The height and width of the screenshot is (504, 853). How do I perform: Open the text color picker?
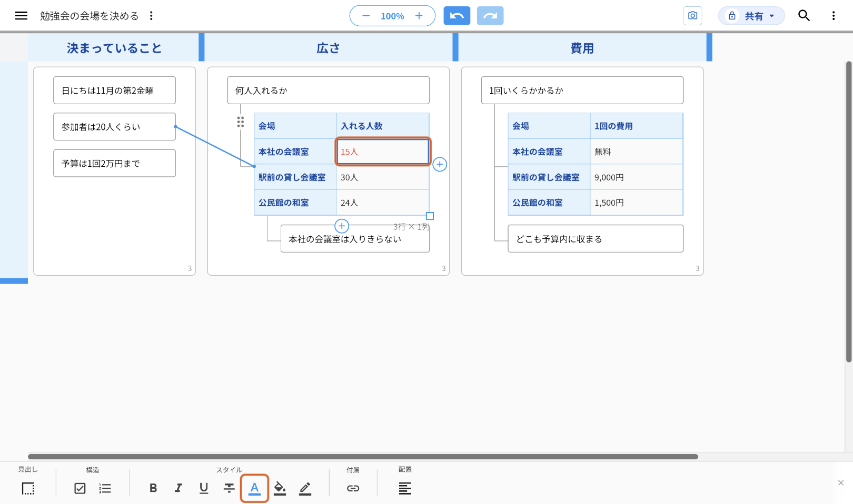(254, 488)
